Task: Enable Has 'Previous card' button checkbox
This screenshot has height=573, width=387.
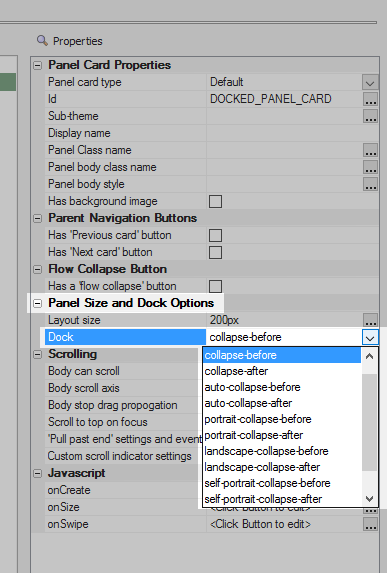Action: 215,235
